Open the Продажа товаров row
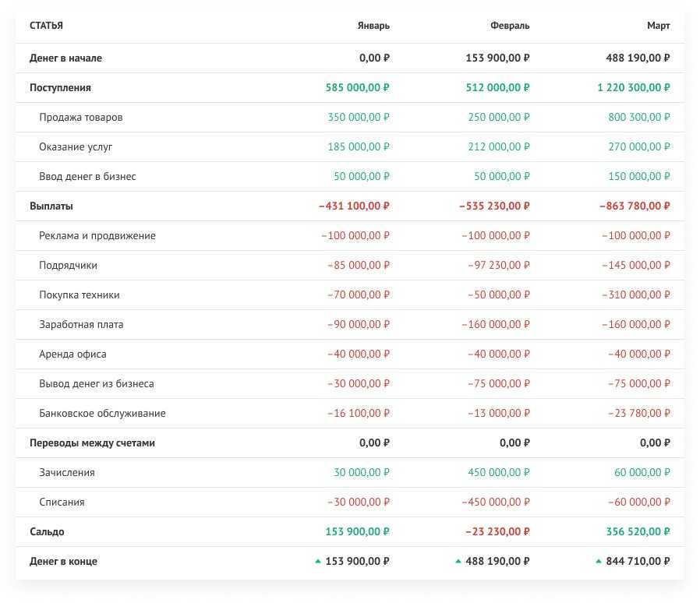The height and width of the screenshot is (603, 700). (x=80, y=118)
